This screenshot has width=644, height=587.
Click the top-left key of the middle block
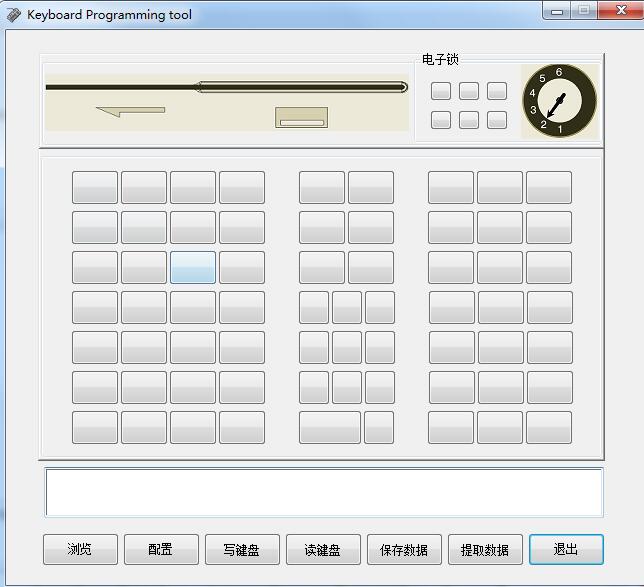322,187
